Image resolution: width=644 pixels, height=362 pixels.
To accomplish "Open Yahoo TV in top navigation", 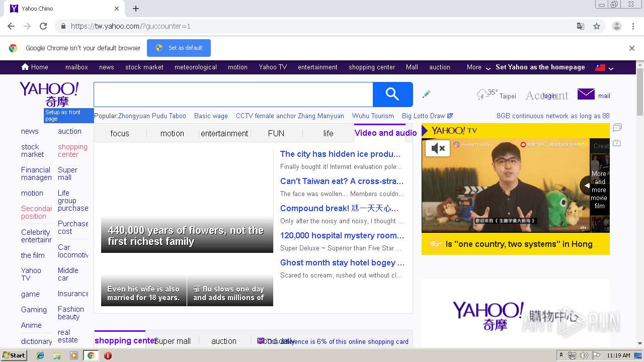I will pos(273,67).
